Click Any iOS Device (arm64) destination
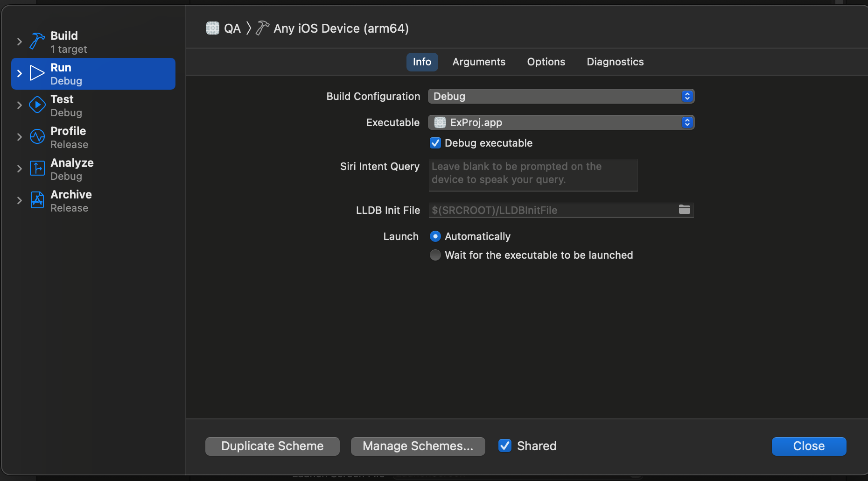Image resolution: width=868 pixels, height=481 pixels. pyautogui.click(x=341, y=28)
